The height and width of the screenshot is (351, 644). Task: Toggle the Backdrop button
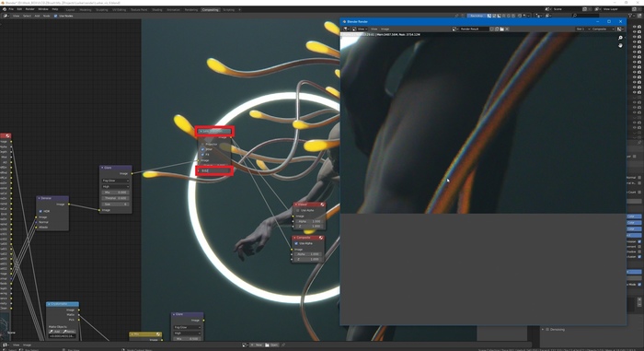coord(477,16)
